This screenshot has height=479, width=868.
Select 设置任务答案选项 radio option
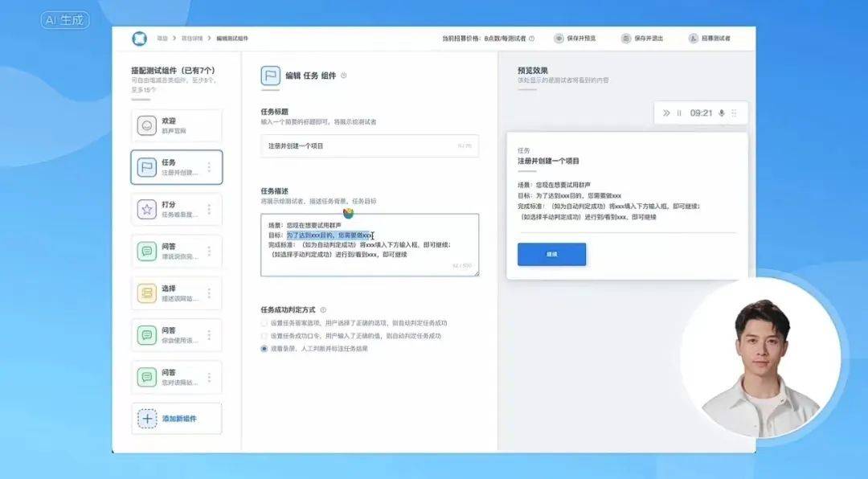264,323
